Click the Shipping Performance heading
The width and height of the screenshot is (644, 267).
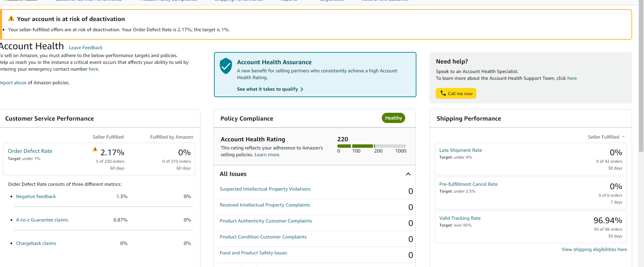[x=469, y=119]
